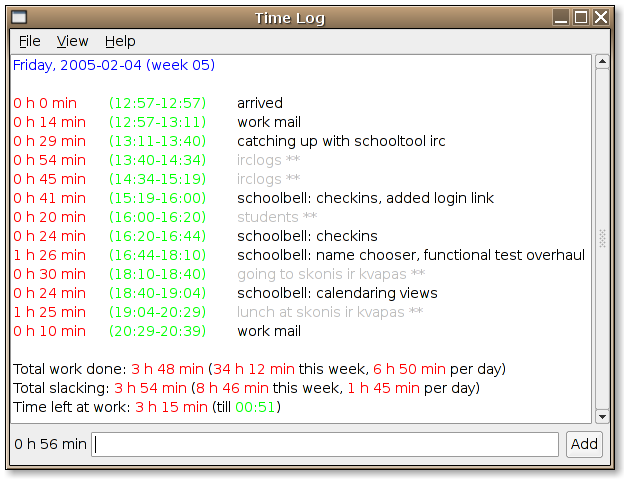The image size is (624, 479).
Task: Click the task entry input field
Action: tap(324, 444)
